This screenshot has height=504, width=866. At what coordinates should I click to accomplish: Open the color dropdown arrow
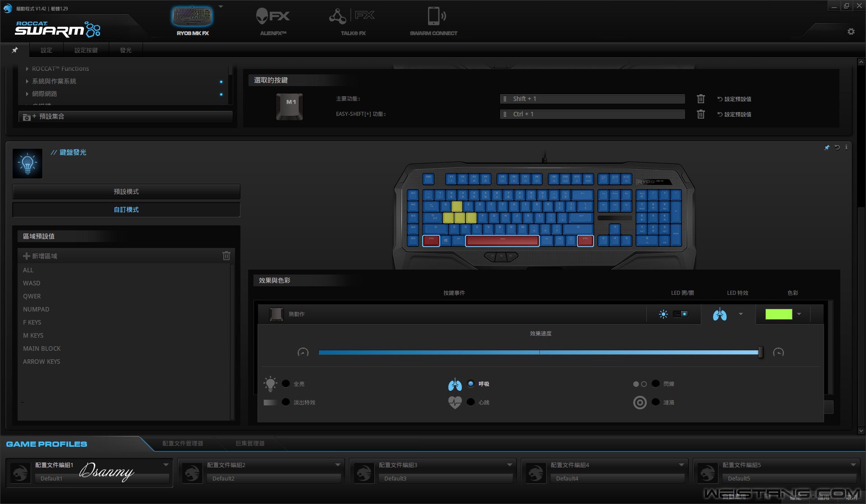point(799,314)
